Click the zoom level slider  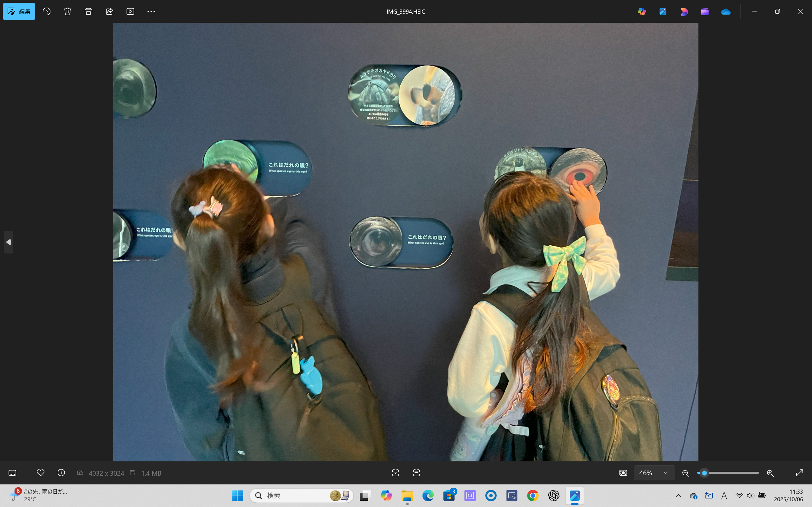tap(728, 473)
